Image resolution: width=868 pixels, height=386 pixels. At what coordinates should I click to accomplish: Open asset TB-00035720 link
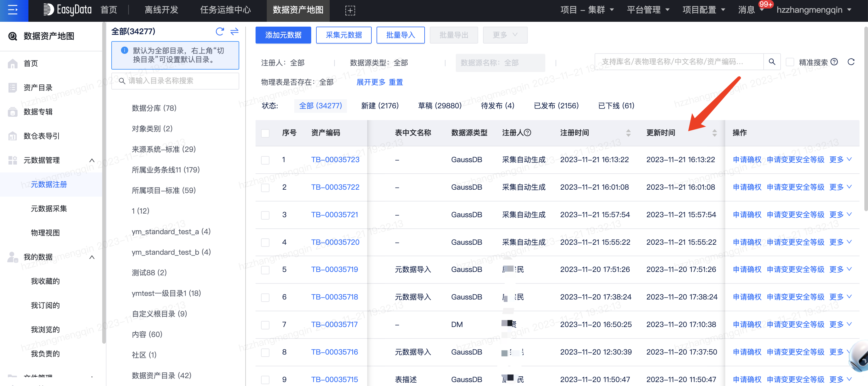pyautogui.click(x=335, y=242)
